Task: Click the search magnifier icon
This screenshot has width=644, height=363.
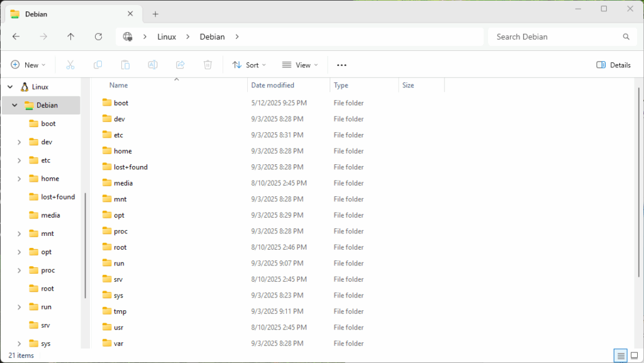Action: pyautogui.click(x=626, y=36)
